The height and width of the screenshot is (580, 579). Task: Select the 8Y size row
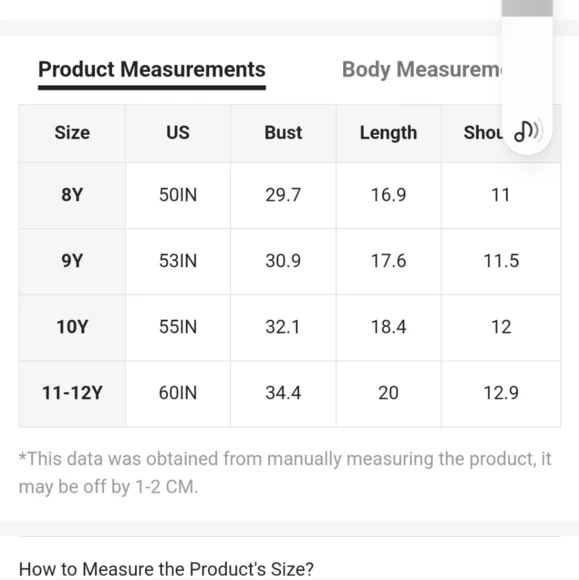tap(290, 195)
